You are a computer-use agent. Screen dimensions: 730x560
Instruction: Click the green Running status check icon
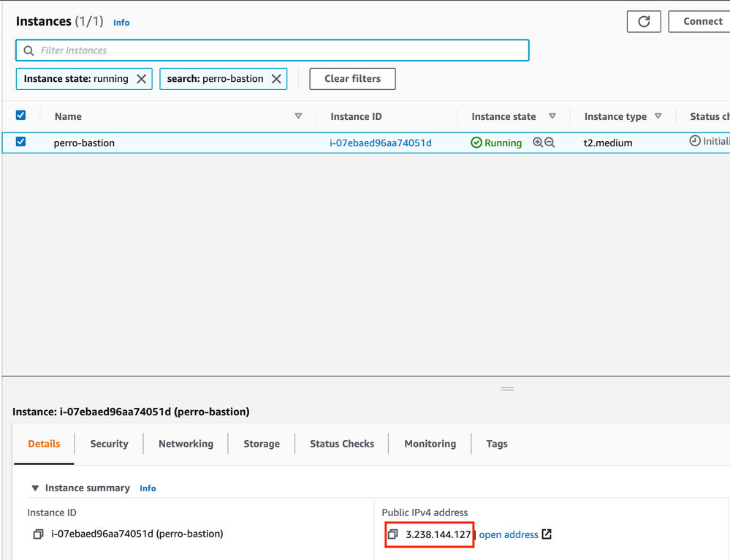(x=476, y=143)
